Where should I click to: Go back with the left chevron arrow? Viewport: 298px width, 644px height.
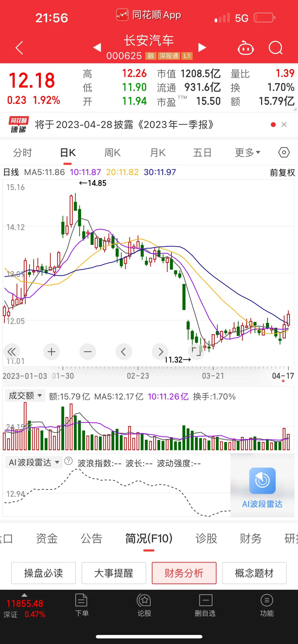pos(19,47)
